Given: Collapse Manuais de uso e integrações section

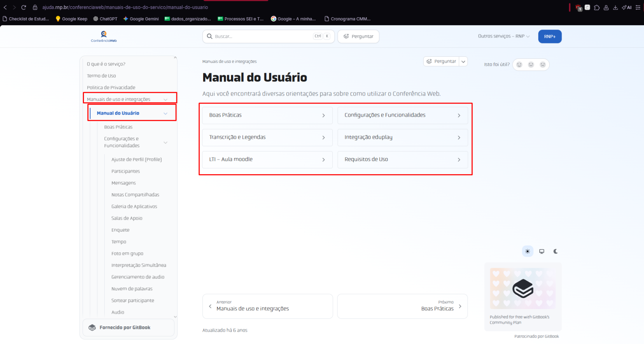Looking at the screenshot, I should pyautogui.click(x=166, y=99).
